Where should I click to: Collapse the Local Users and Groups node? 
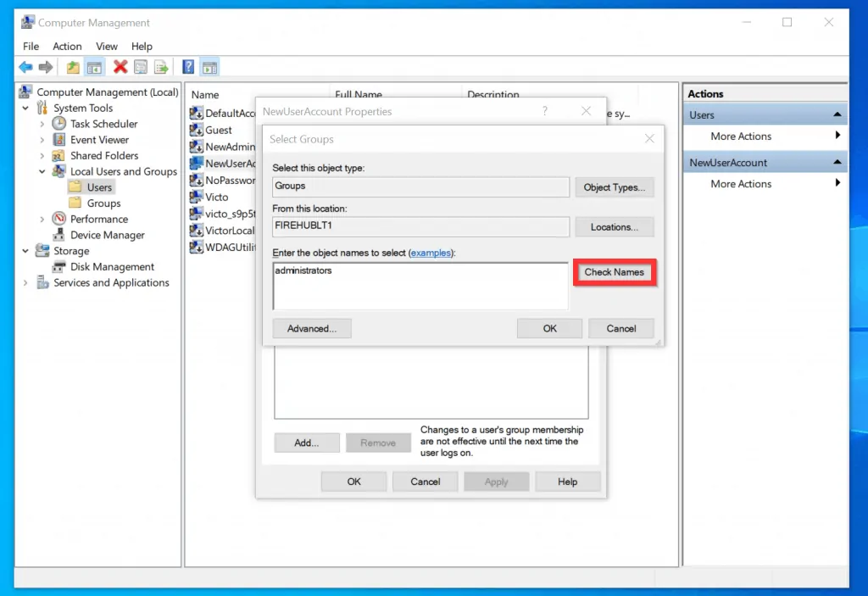click(40, 171)
